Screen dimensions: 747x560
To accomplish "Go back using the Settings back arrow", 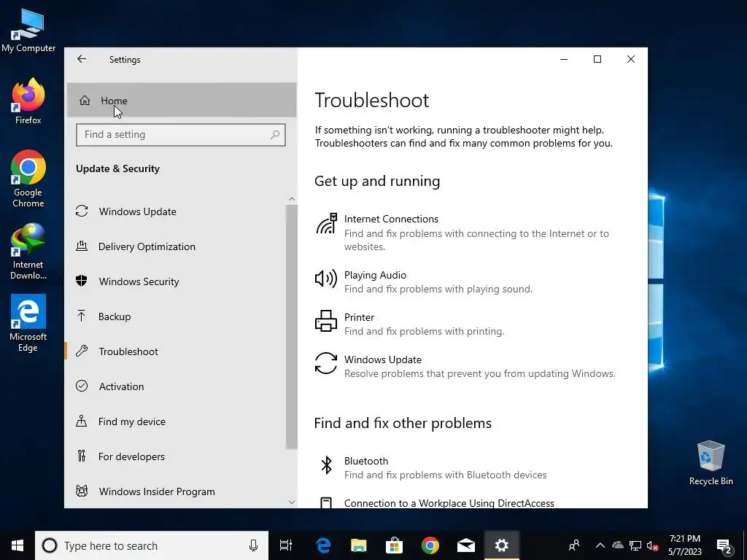I will 82,59.
